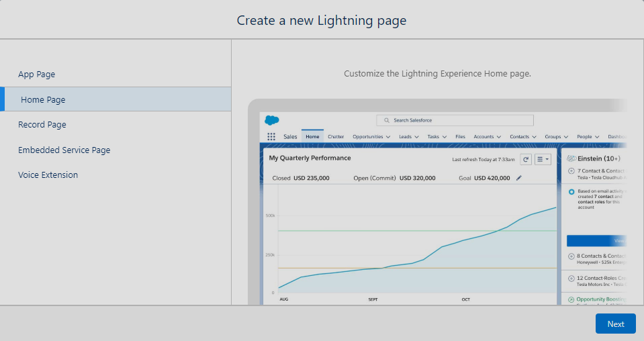Click the Last refresh Today at 7:33am text
644x341 pixels.
[484, 160]
